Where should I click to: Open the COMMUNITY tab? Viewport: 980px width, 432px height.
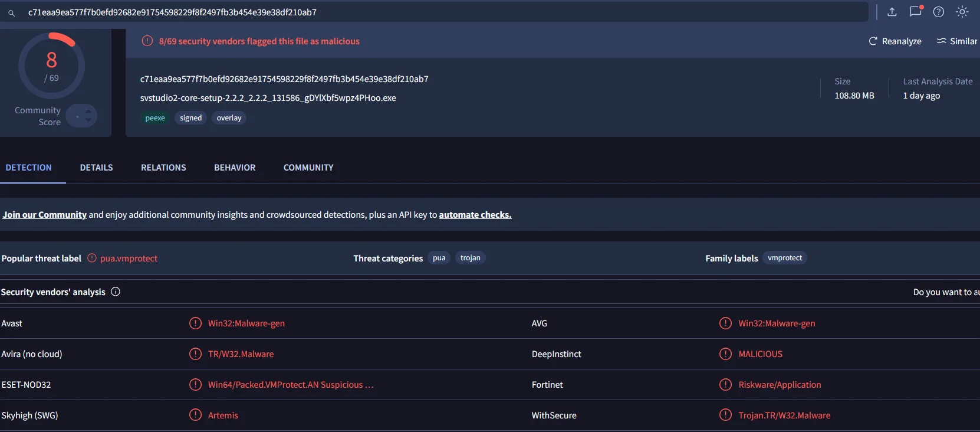308,168
